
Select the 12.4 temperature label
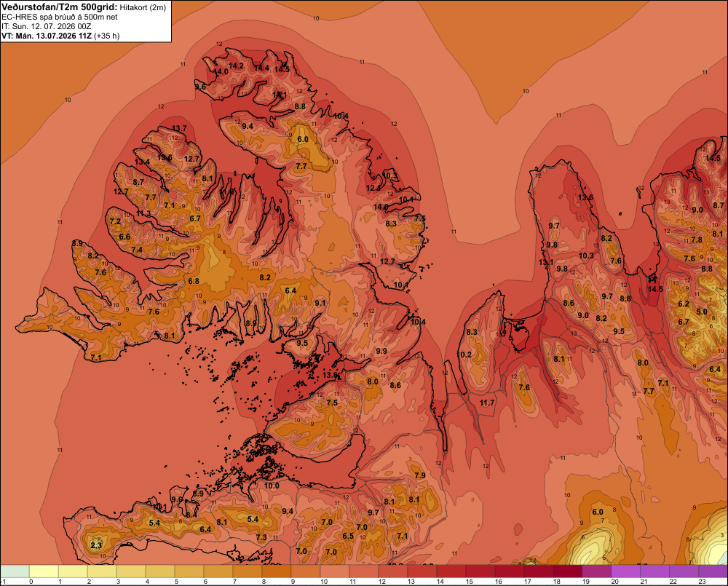pyautogui.click(x=373, y=188)
